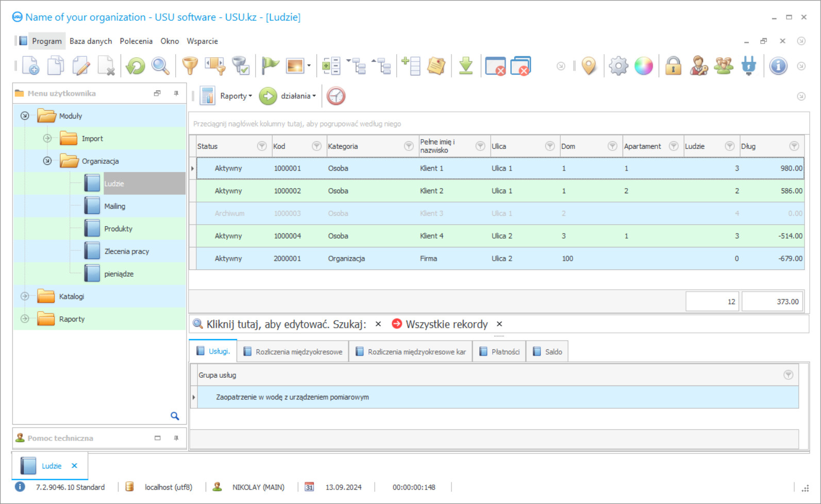Open the Kategoria column filter button
821x504 pixels.
[409, 146]
